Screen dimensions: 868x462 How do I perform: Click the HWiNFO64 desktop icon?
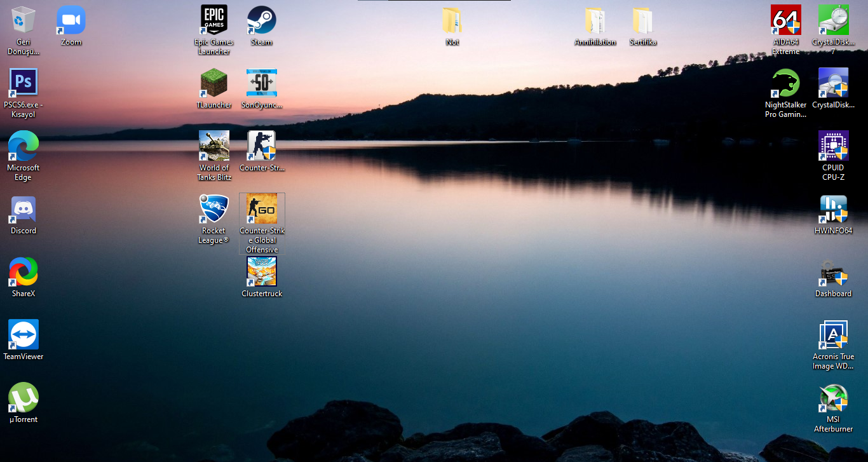[x=834, y=209]
